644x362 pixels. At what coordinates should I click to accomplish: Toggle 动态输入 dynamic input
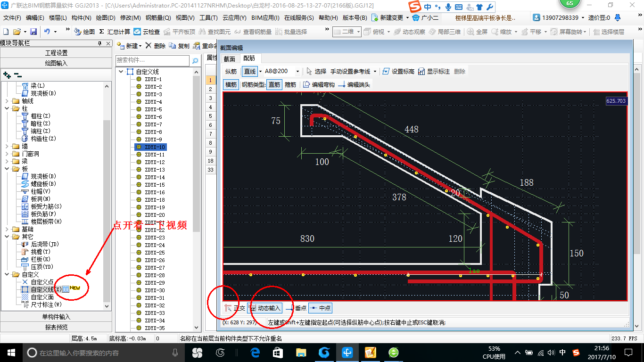point(264,308)
